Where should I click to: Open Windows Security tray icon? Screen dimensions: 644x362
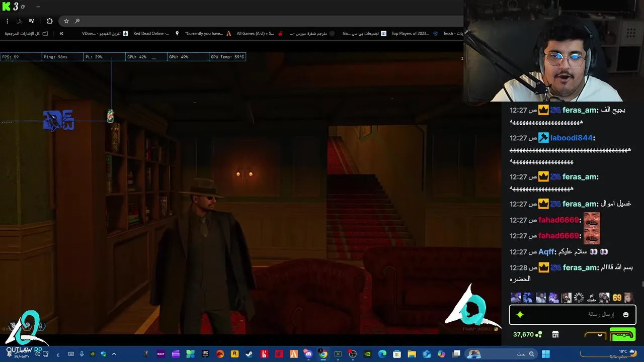103,354
